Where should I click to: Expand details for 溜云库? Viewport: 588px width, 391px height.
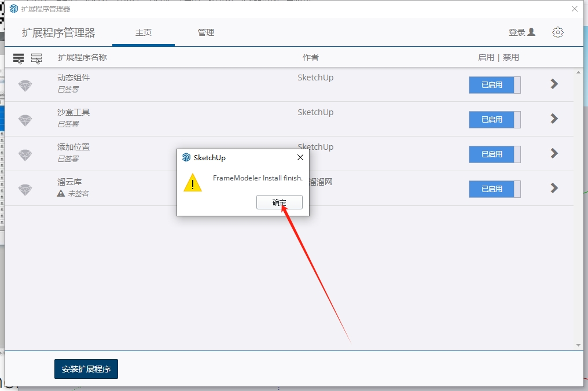pyautogui.click(x=554, y=188)
